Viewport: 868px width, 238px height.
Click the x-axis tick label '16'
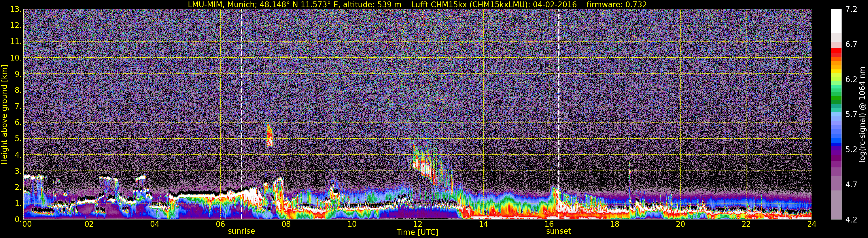[x=549, y=224]
